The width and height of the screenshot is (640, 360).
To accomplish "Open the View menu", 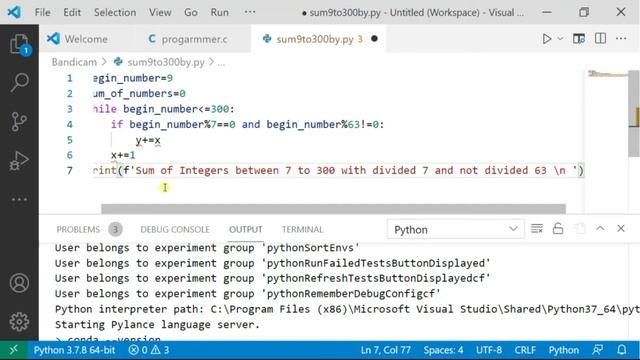I will tap(160, 12).
